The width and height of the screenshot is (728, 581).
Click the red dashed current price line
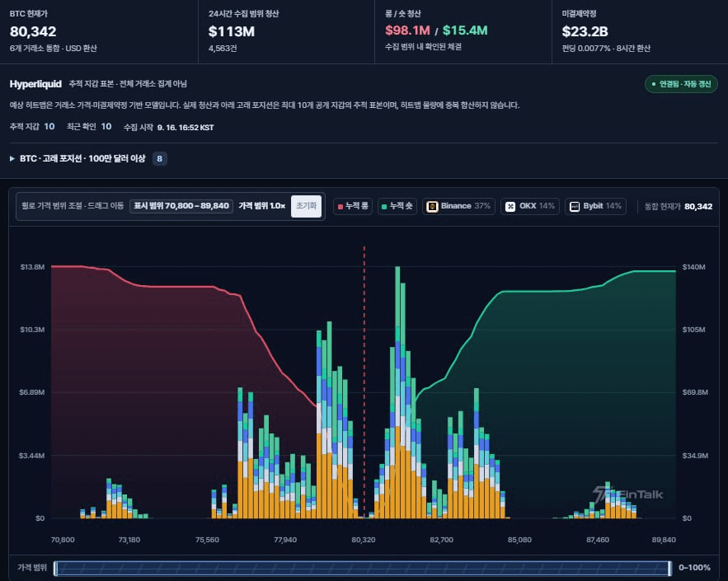pos(364,381)
